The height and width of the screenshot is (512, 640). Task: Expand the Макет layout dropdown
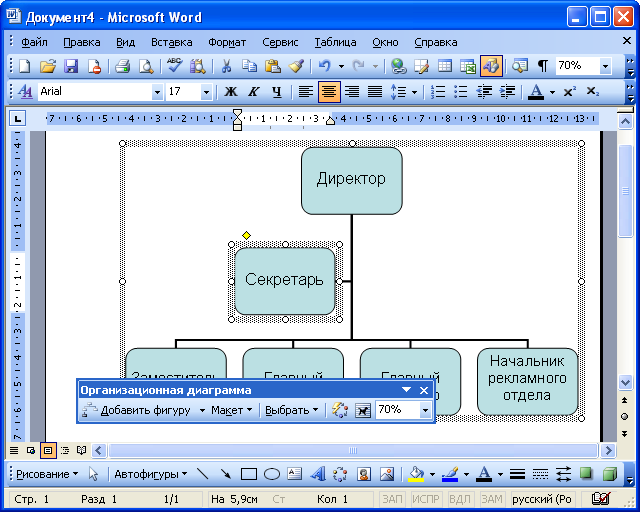click(232, 410)
